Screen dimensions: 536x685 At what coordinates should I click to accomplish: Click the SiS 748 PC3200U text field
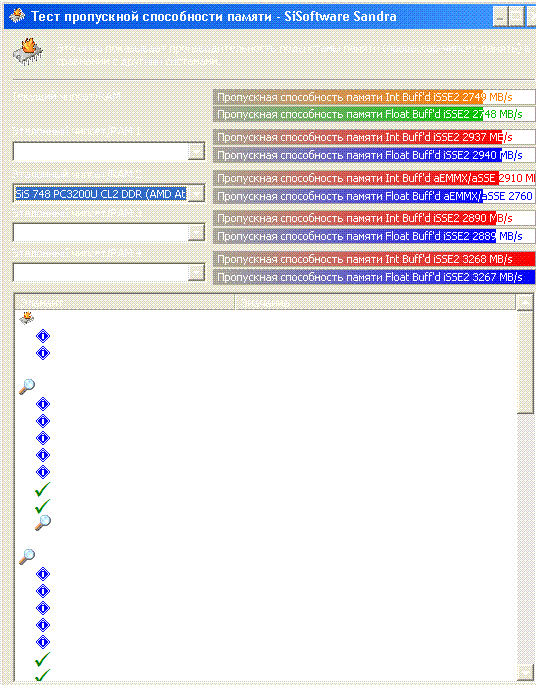pyautogui.click(x=101, y=194)
